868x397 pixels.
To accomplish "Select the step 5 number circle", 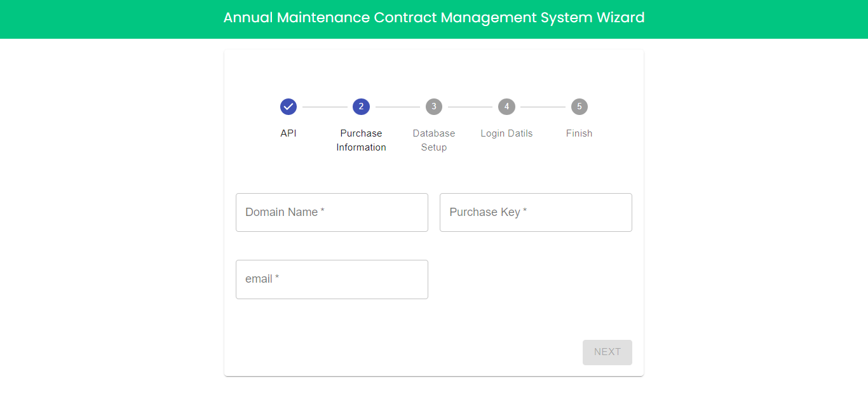I will point(579,107).
